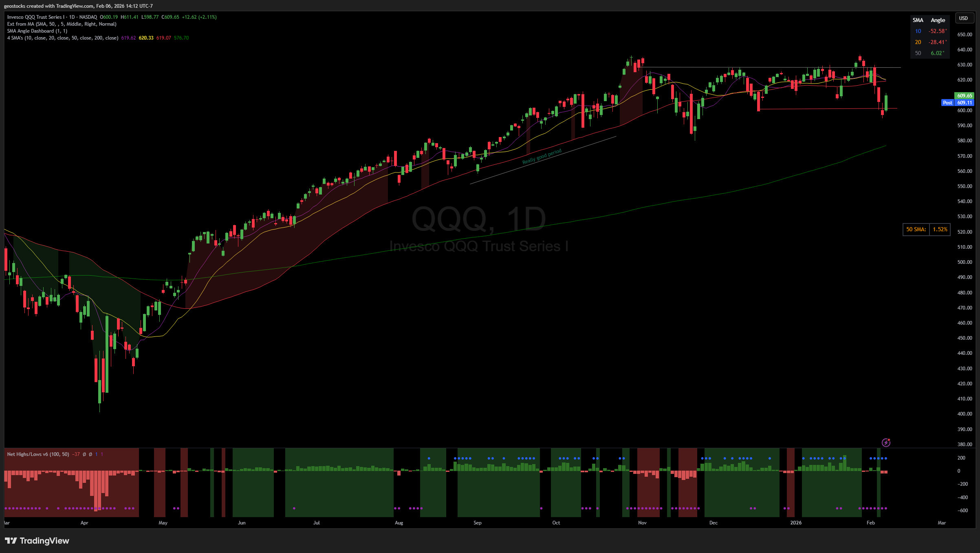Screen dimensions: 980x553
Task: Click the 2026 label on time axis
Action: tap(795, 523)
